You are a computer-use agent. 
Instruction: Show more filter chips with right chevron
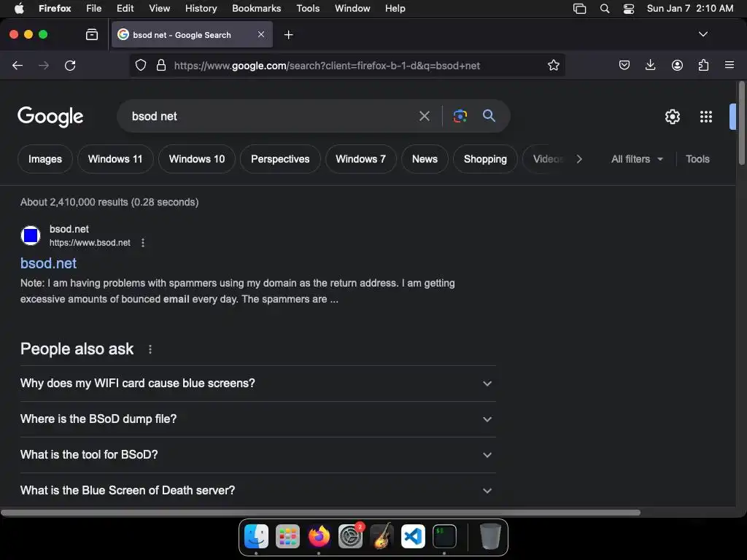578,159
